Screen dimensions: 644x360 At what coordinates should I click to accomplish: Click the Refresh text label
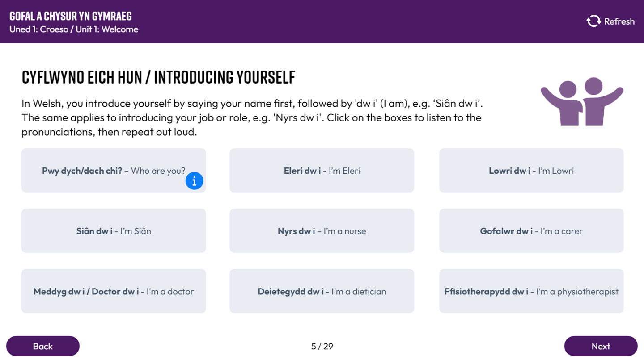tap(619, 21)
